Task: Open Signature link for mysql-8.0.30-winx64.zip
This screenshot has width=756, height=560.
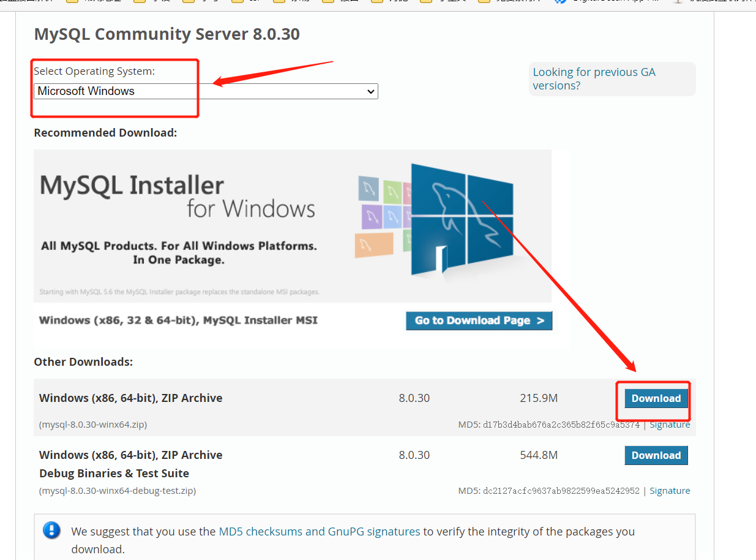Action: pos(670,425)
